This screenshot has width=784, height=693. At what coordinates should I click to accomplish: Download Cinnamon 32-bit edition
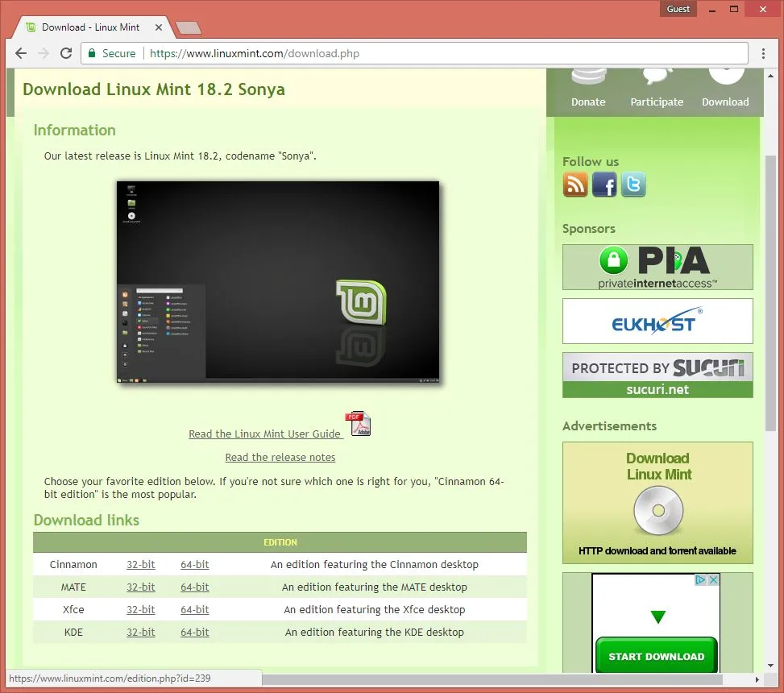tap(140, 564)
